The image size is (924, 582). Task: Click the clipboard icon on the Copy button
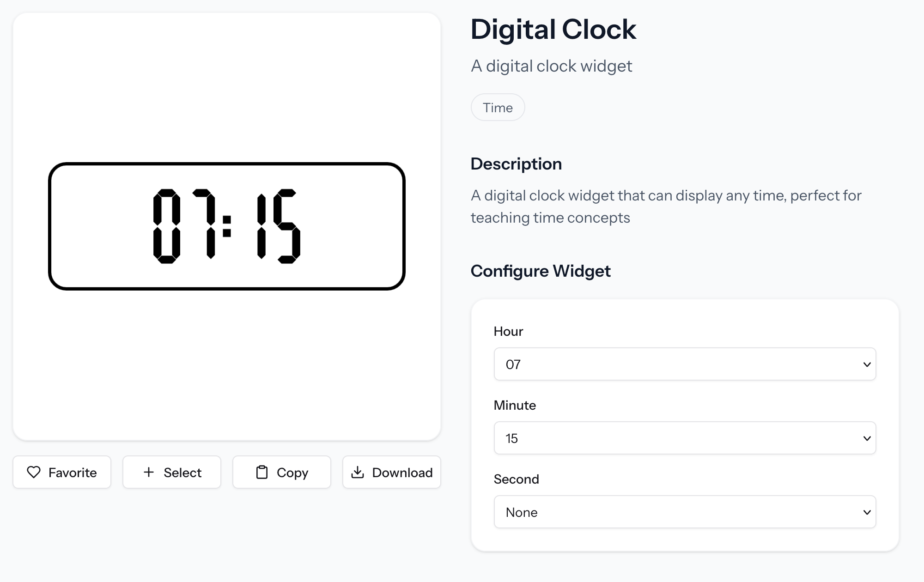pyautogui.click(x=262, y=472)
